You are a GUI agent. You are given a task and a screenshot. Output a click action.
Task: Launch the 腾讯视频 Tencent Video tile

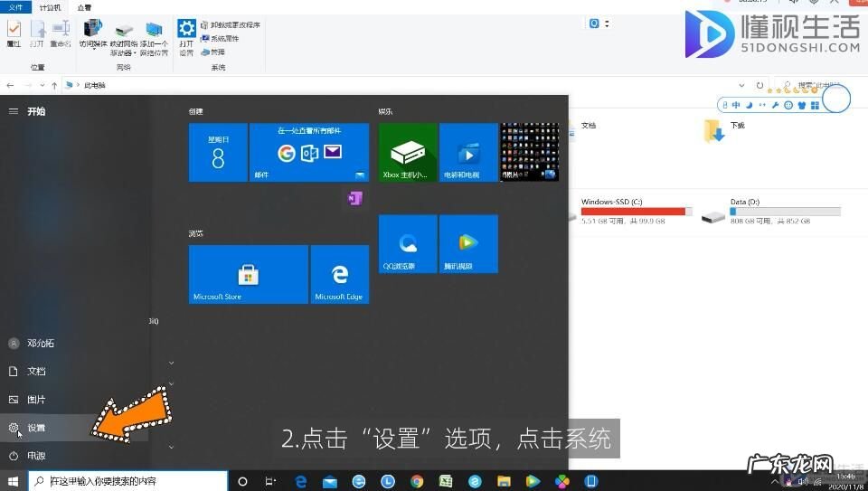point(468,243)
